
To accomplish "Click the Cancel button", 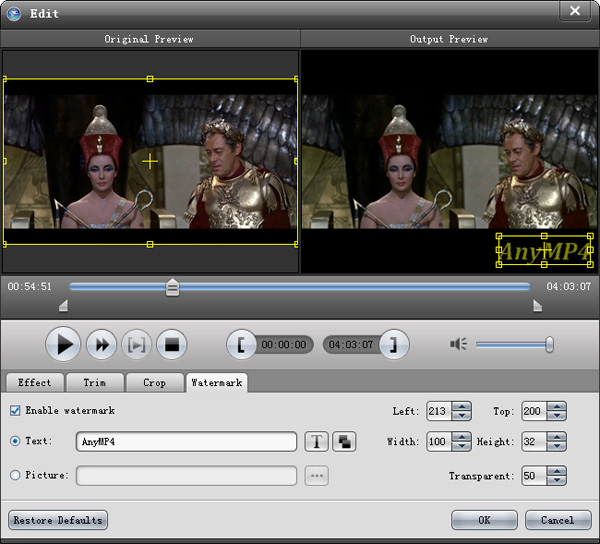I will click(558, 520).
